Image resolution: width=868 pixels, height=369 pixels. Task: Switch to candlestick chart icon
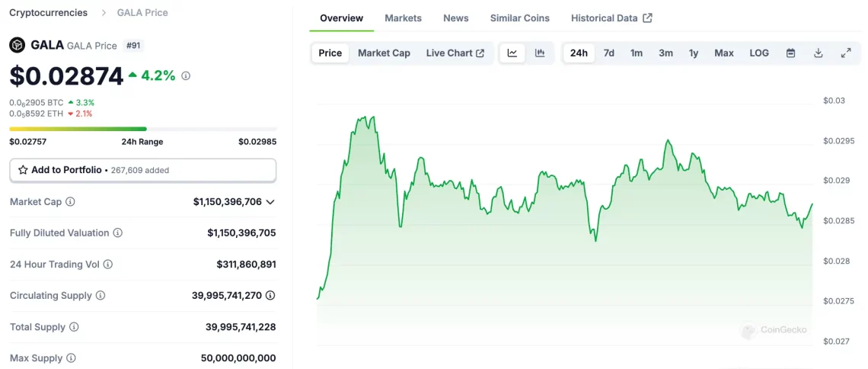click(x=540, y=53)
